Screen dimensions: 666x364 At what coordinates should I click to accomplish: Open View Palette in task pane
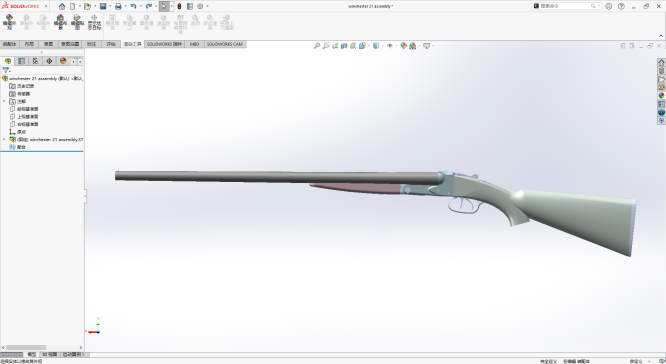click(x=661, y=87)
